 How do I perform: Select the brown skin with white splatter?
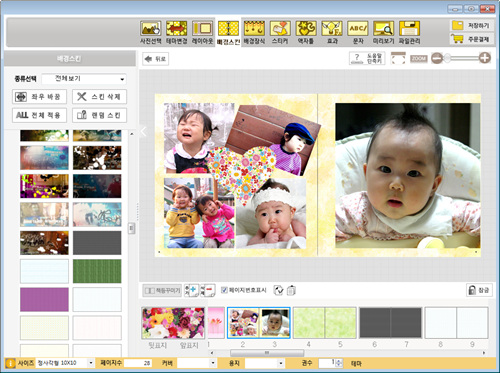click(x=97, y=158)
